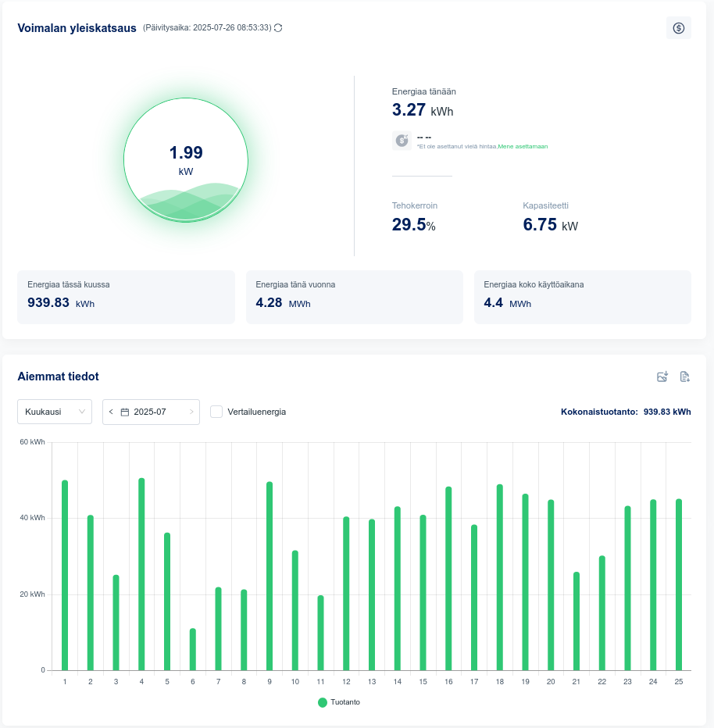Export the data report file icon
The image size is (714, 728).
685,376
